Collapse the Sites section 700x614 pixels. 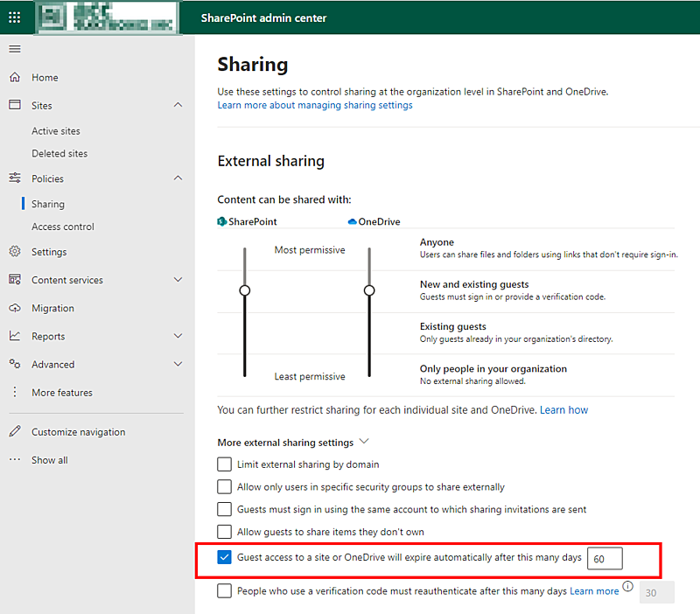(178, 105)
